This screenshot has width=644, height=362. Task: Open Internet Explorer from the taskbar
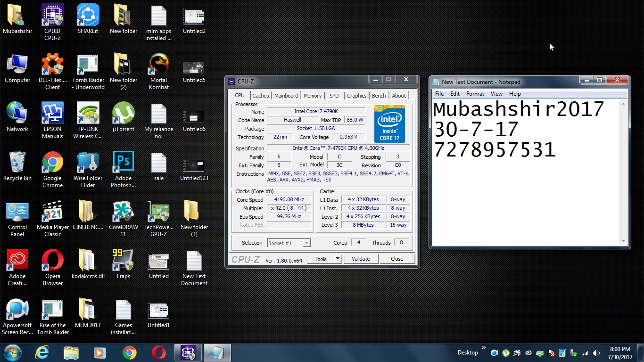click(42, 353)
